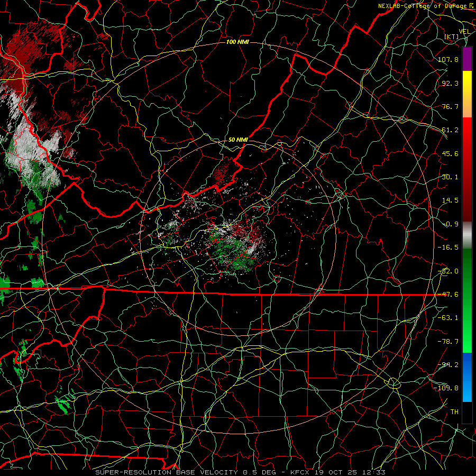Click the TH legend label

tap(454, 412)
